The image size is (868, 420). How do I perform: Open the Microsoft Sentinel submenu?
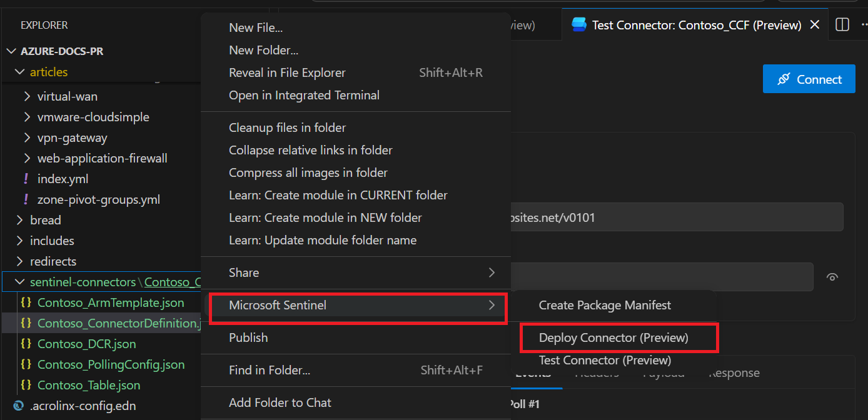(356, 305)
